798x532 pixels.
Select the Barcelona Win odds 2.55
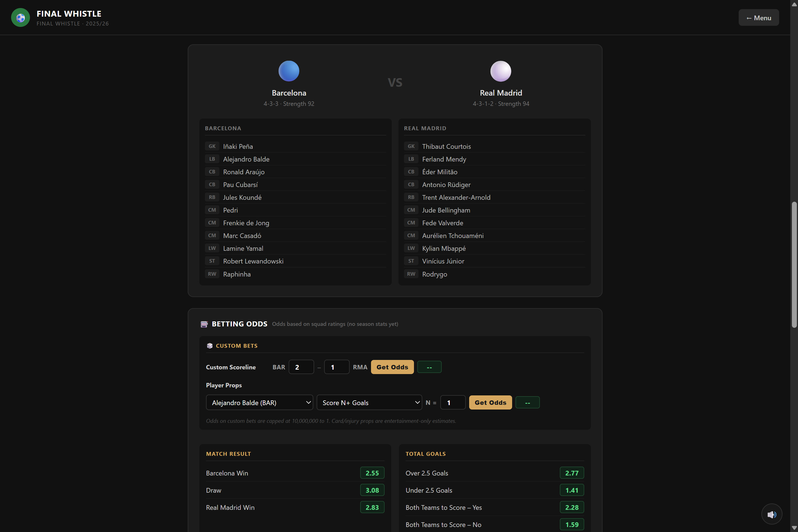[372, 473]
